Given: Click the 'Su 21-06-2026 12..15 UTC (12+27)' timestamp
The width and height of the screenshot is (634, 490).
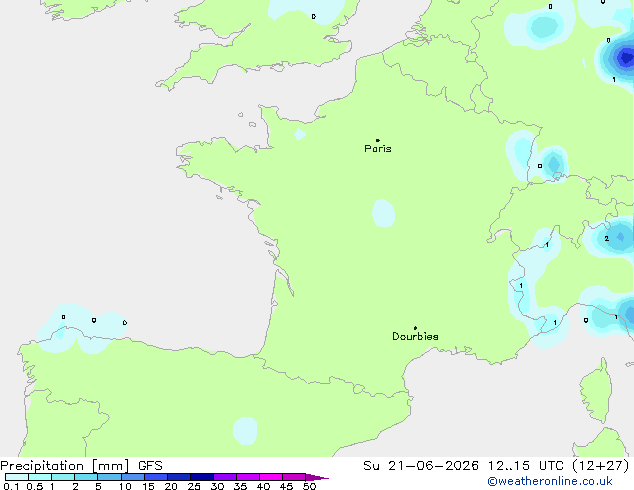Looking at the screenshot, I should click(x=496, y=466).
